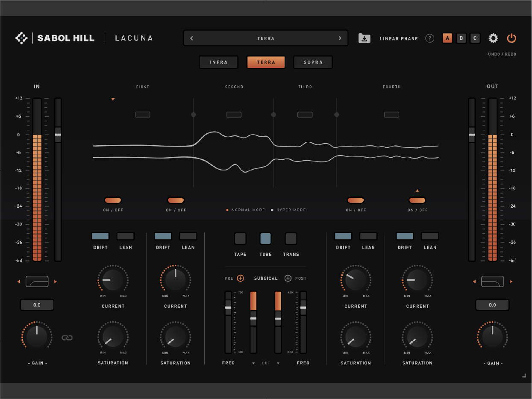532x399 pixels.
Task: Toggle the second band ON / OFF switch
Action: pyautogui.click(x=176, y=200)
